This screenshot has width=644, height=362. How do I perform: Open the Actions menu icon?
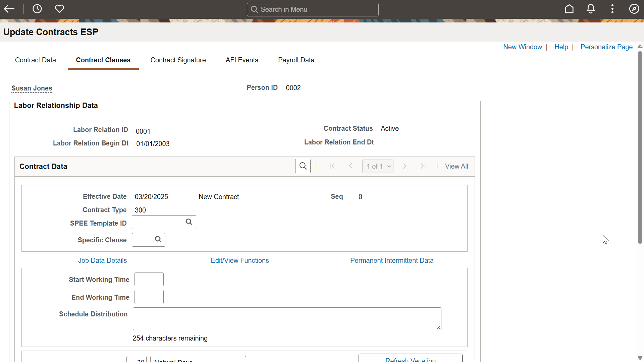pyautogui.click(x=612, y=9)
